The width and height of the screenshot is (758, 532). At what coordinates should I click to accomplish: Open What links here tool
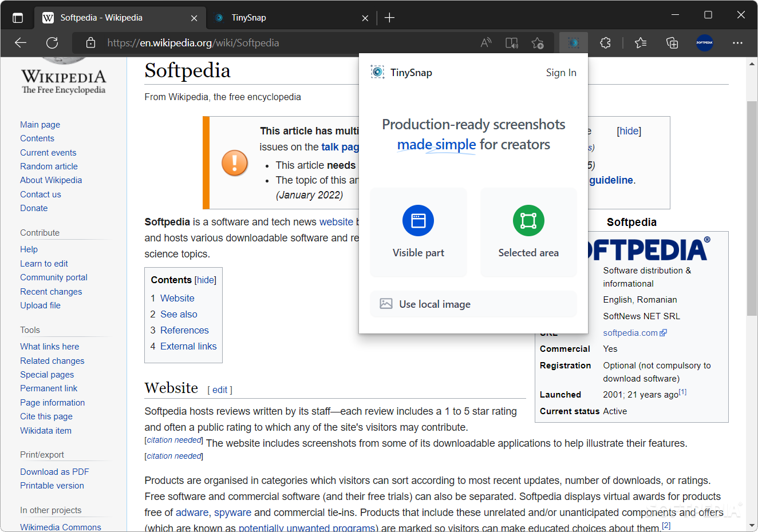pos(50,347)
